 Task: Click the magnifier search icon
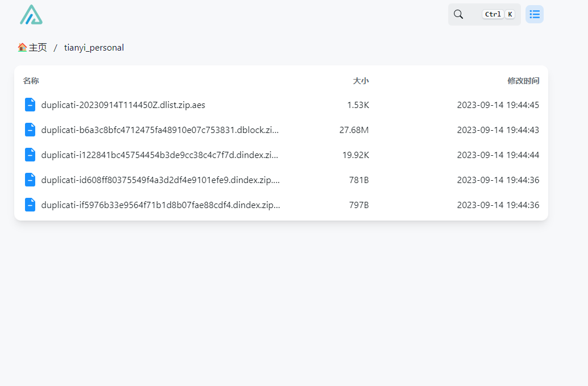(458, 14)
